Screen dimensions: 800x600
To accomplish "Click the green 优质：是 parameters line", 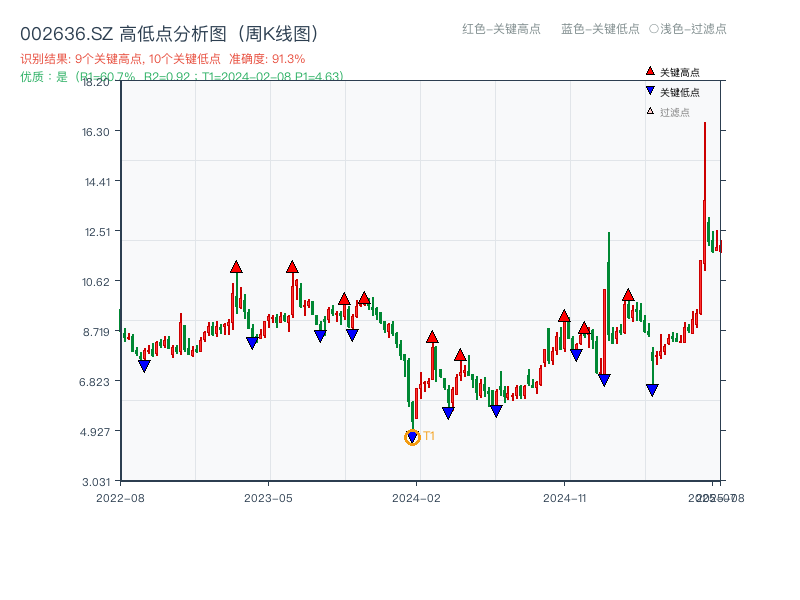I will [182, 77].
